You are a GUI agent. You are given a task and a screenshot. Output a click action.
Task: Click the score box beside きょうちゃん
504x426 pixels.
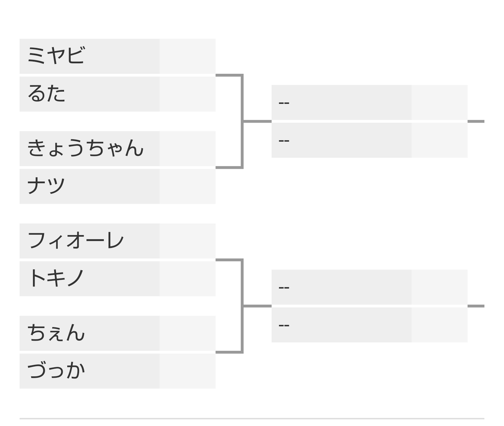point(188,149)
